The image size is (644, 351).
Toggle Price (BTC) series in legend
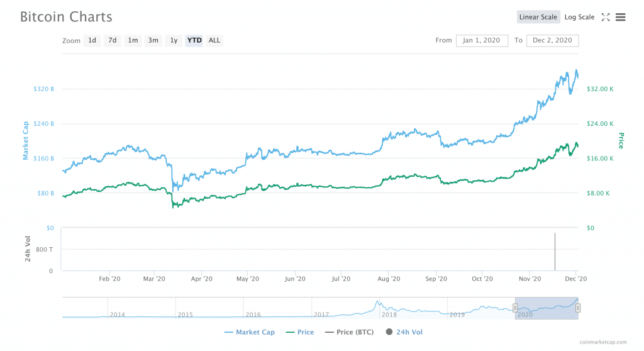pyautogui.click(x=349, y=332)
